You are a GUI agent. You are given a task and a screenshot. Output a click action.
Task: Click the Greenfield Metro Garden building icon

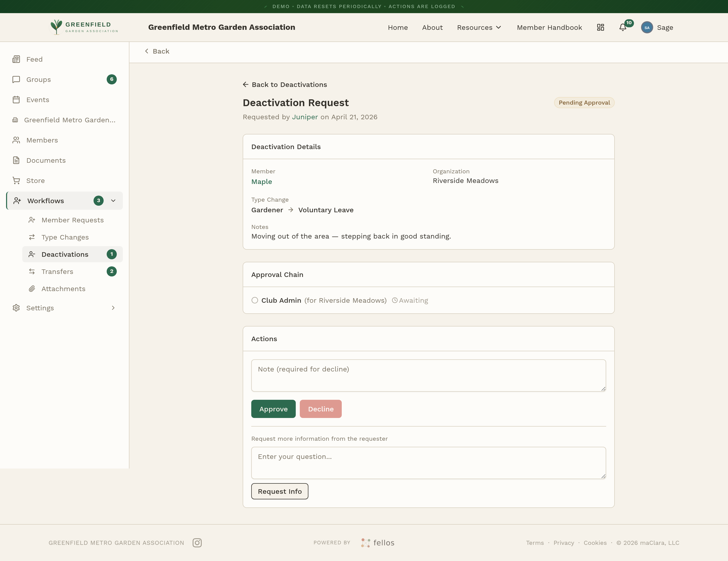tap(15, 120)
